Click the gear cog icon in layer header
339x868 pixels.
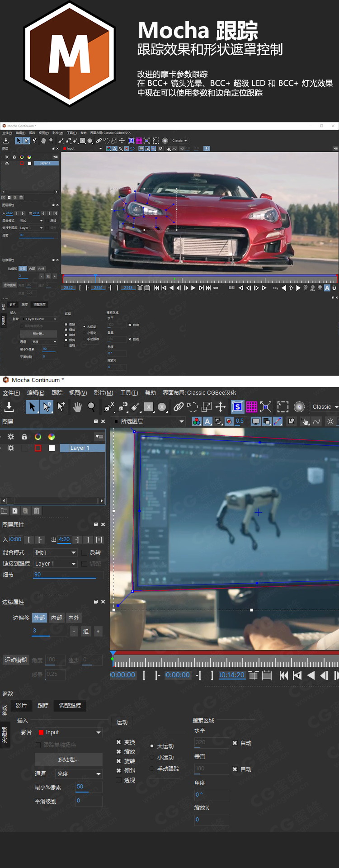point(11,437)
